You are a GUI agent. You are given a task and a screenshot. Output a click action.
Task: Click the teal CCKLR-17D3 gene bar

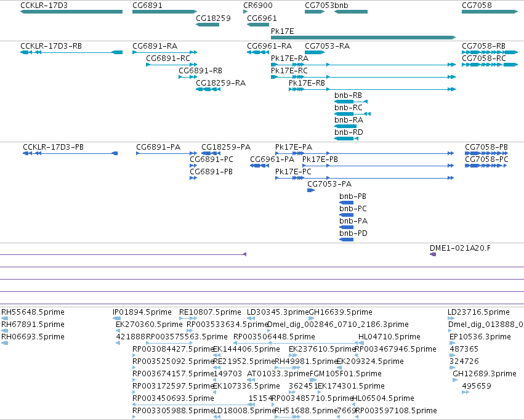(71, 12)
